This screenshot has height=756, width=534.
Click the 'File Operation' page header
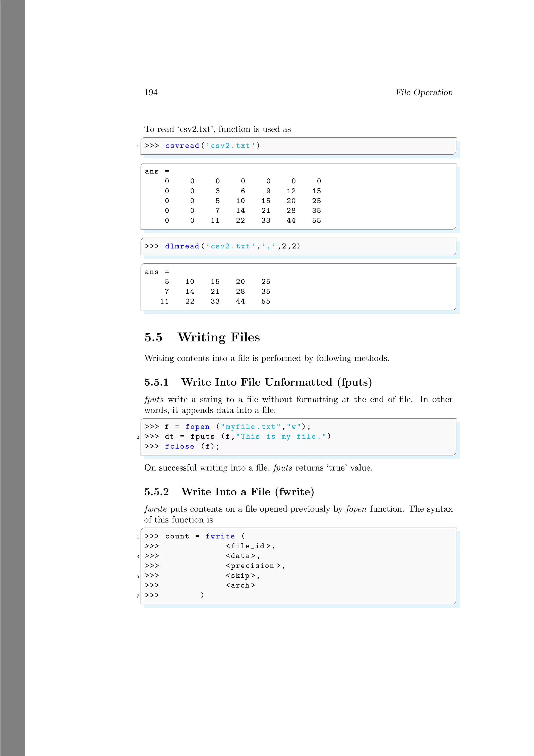[x=424, y=93]
